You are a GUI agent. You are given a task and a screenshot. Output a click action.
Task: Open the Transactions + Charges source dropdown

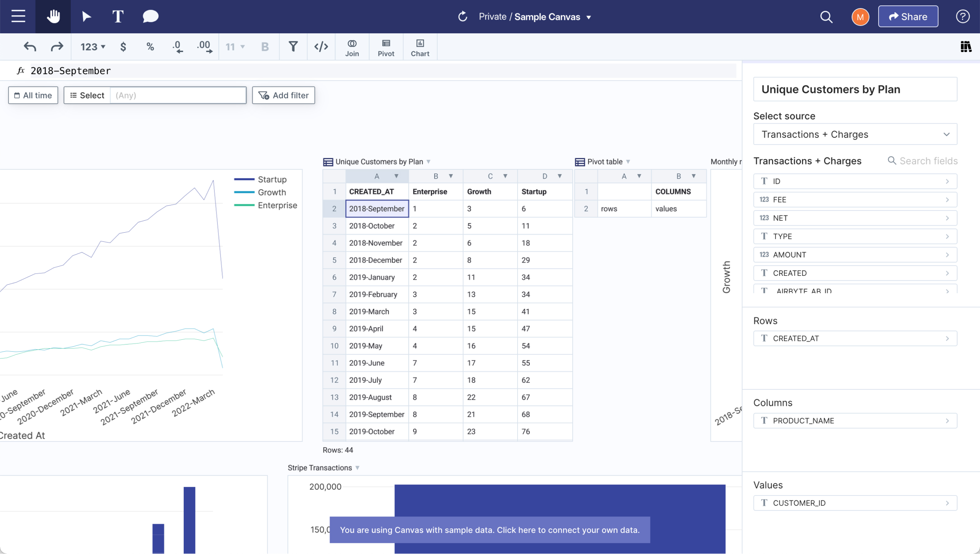coord(855,134)
